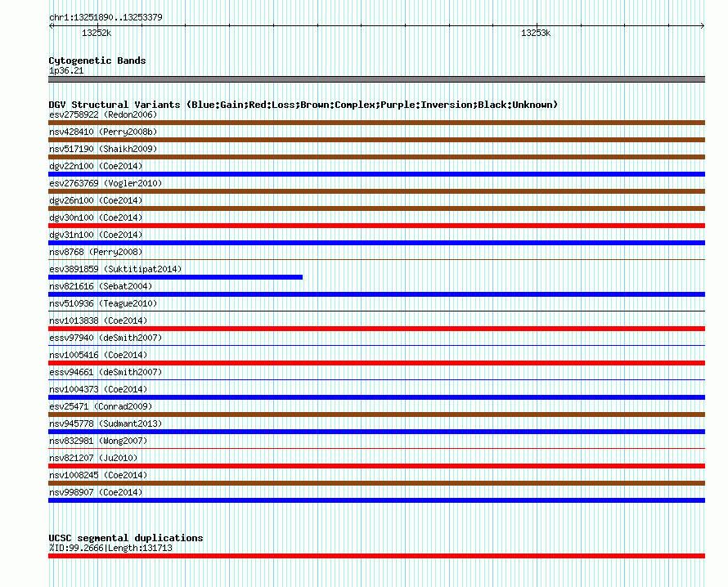
Task: Click variant label nsv428410 (Perry2008b)
Action: coord(103,132)
